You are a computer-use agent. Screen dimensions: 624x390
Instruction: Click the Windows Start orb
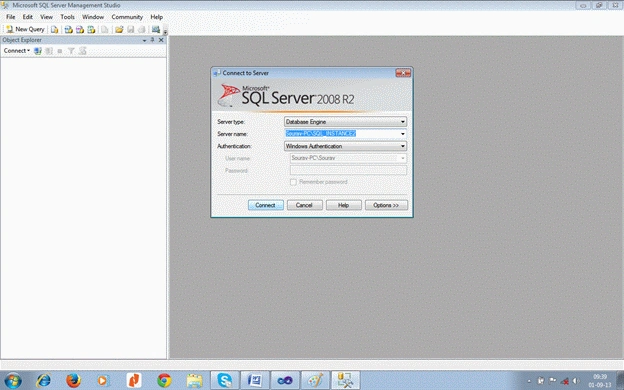[x=13, y=380]
